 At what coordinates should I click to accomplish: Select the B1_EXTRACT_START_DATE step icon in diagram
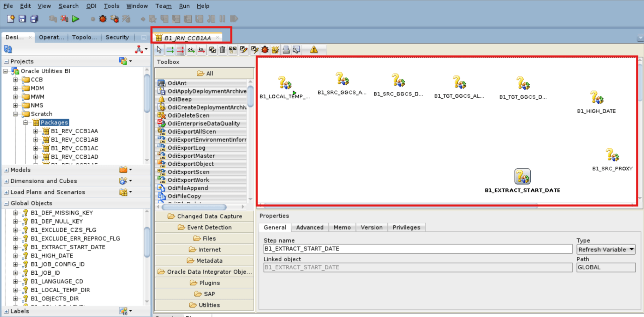tap(522, 176)
